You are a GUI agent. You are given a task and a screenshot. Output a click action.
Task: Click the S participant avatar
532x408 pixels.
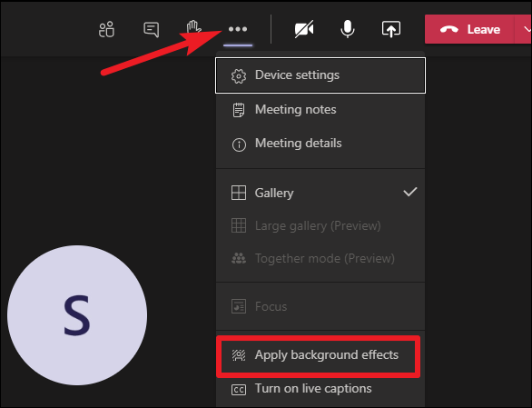[x=77, y=315]
